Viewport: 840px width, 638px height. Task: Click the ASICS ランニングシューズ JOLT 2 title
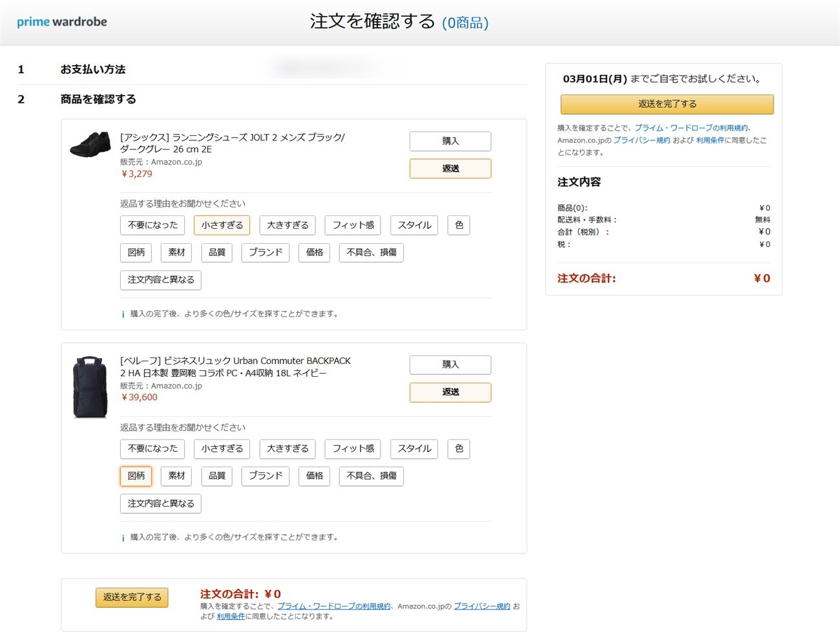coord(233,143)
